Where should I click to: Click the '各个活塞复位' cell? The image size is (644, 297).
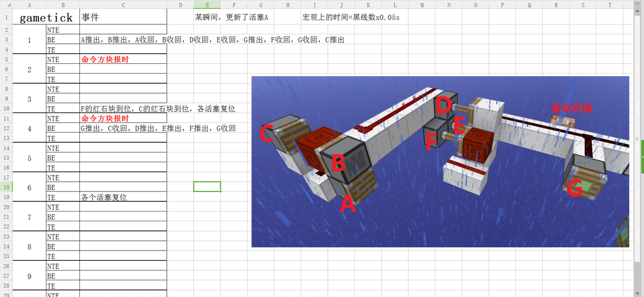click(x=123, y=197)
